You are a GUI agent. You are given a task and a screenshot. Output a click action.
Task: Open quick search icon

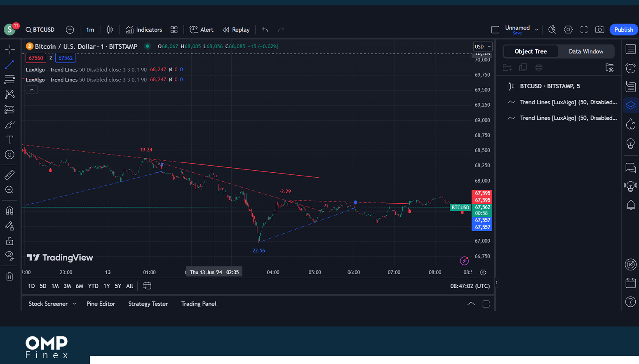point(552,30)
